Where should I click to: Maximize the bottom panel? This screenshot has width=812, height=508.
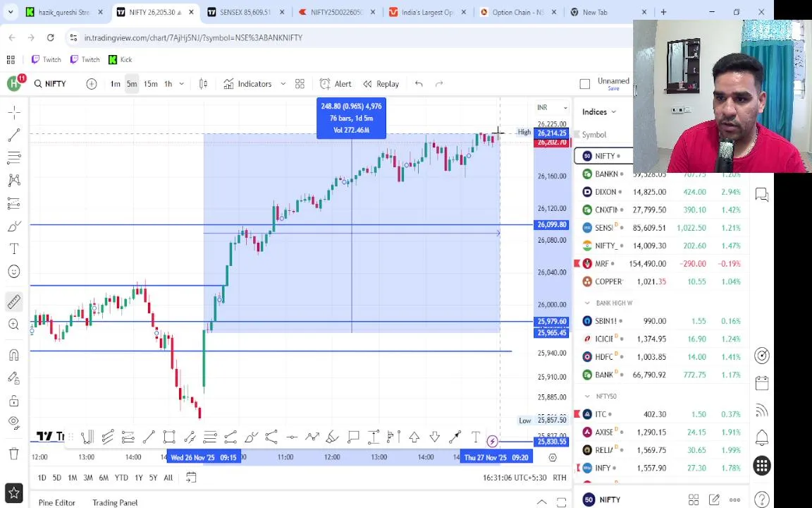tap(561, 502)
